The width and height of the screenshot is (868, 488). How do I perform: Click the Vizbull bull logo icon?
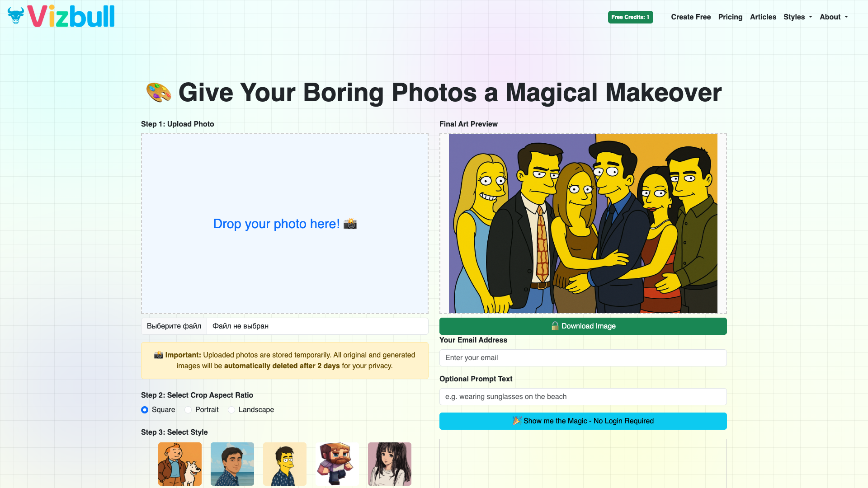pos(16,16)
